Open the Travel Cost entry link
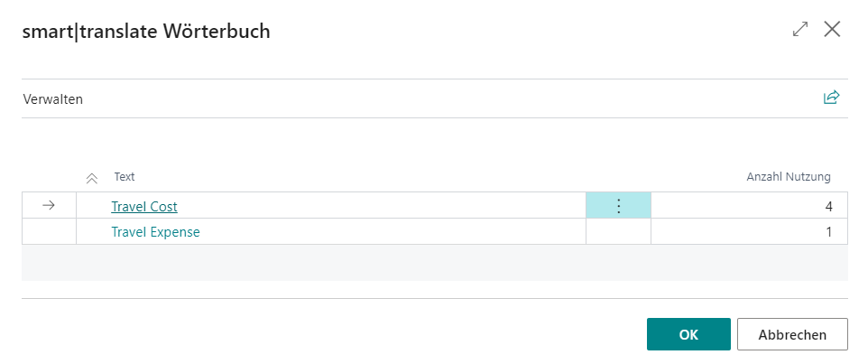The image size is (868, 364). tap(144, 207)
